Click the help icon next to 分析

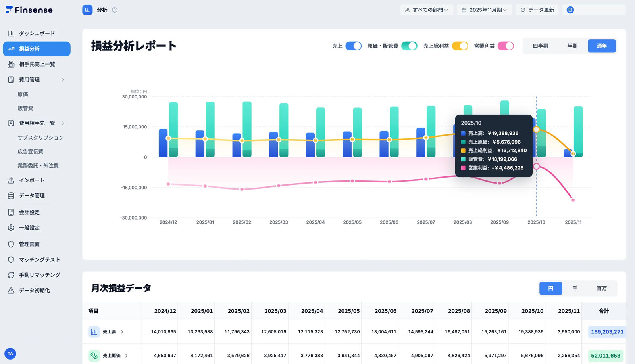pos(115,10)
